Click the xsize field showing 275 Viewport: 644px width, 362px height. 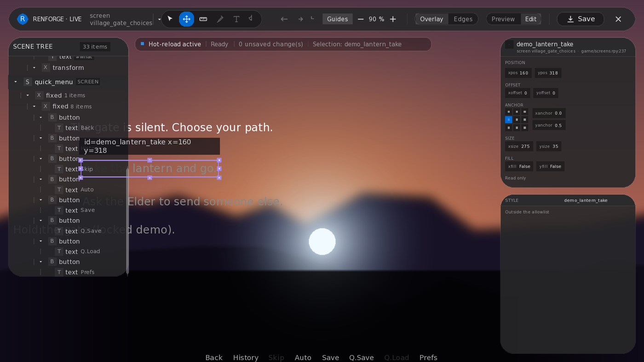pos(519,146)
